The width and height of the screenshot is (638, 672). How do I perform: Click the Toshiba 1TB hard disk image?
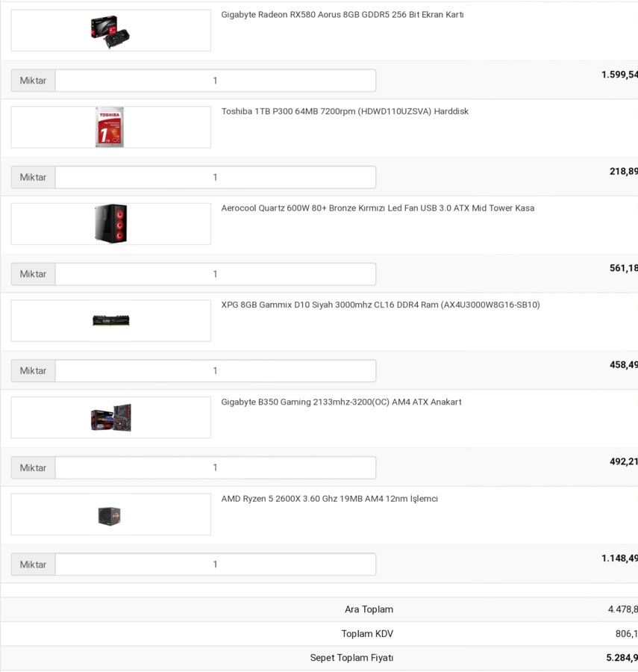click(x=110, y=127)
